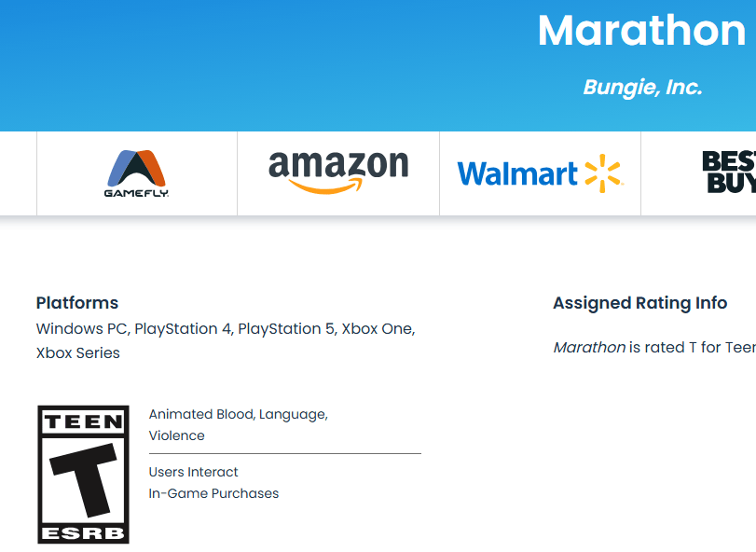The image size is (756, 552).
Task: Open the Animated Blood content descriptor
Action: [x=199, y=414]
